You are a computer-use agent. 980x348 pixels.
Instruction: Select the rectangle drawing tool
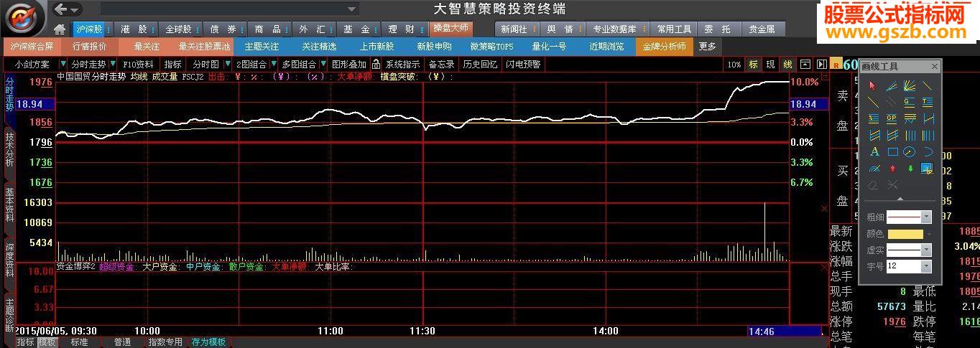click(x=892, y=151)
